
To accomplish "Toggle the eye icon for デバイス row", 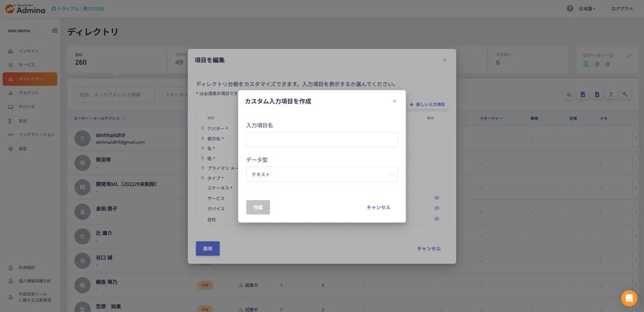I will 437,208.
